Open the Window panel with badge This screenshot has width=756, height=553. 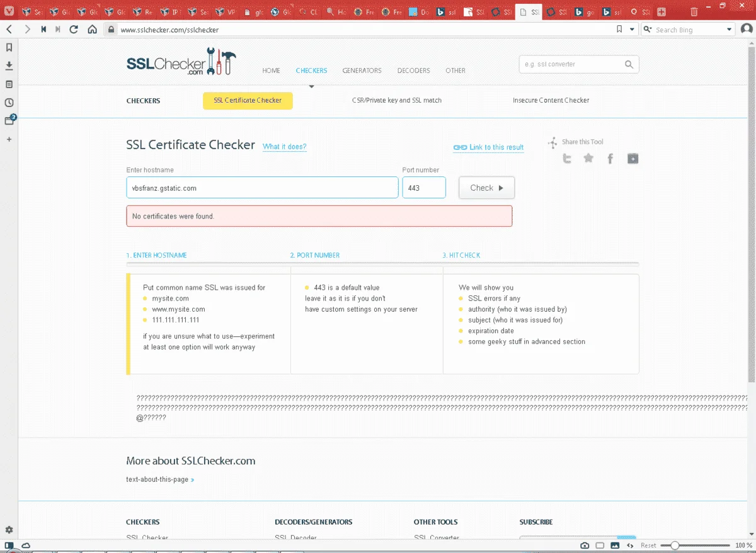coord(9,120)
